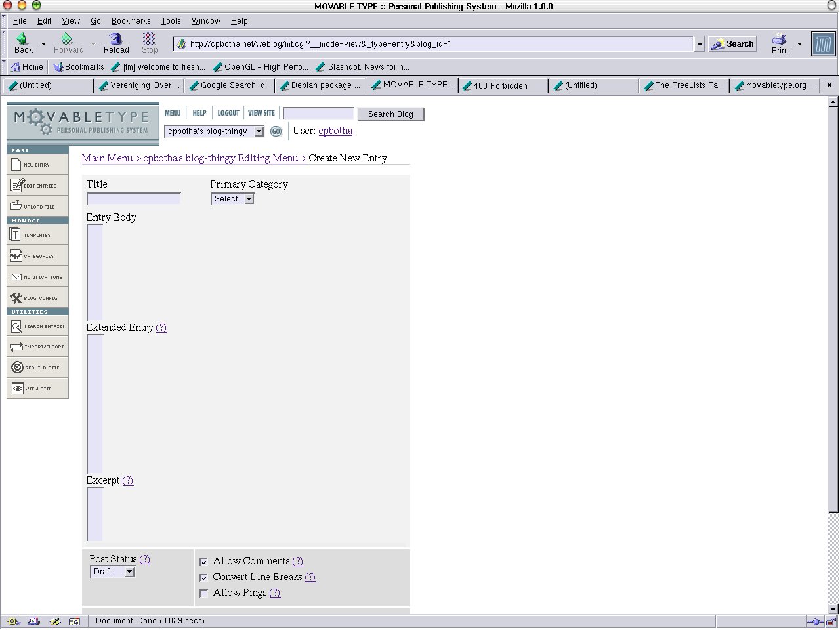Open Address Book from the status bar icons
Screen dimensions: 840x630
click(x=74, y=621)
